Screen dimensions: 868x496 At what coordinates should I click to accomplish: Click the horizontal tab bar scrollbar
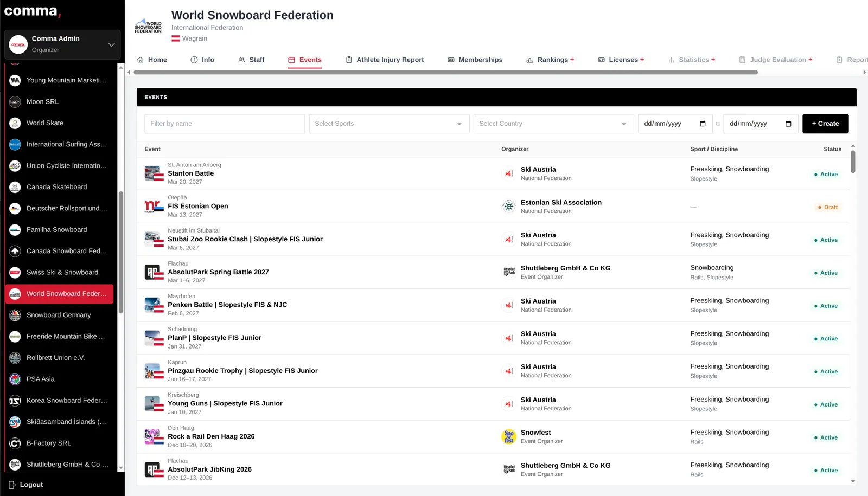(445, 72)
